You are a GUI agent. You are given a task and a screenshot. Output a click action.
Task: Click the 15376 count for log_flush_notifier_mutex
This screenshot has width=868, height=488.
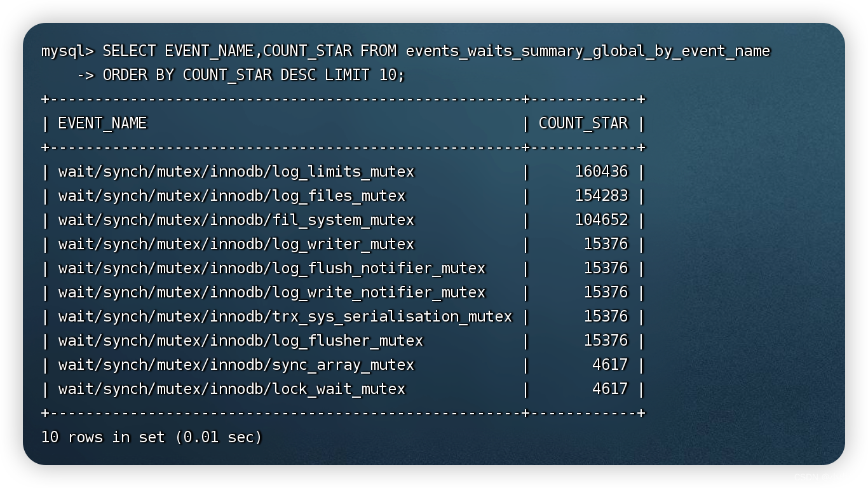pyautogui.click(x=606, y=268)
